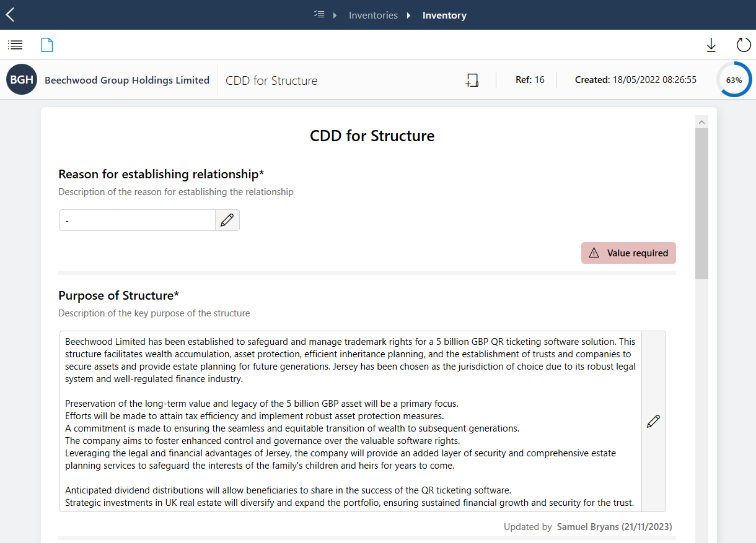This screenshot has width=756, height=543.
Task: Download the inventory with arrow icon
Action: tap(711, 45)
